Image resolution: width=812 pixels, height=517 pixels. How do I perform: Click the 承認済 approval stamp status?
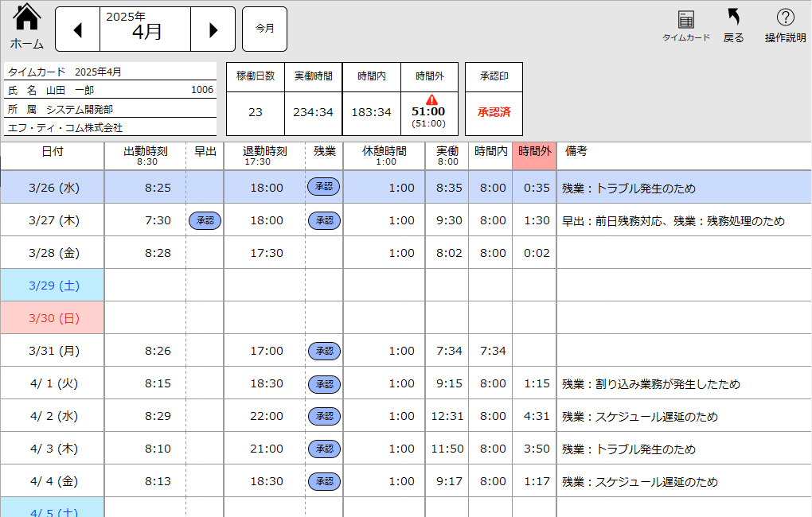(494, 112)
